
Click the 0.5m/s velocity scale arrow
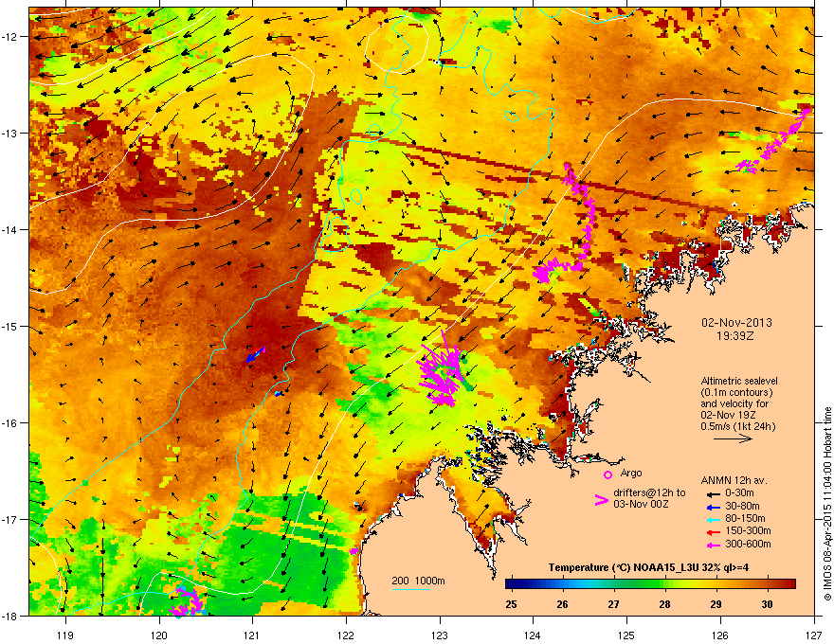click(x=733, y=438)
